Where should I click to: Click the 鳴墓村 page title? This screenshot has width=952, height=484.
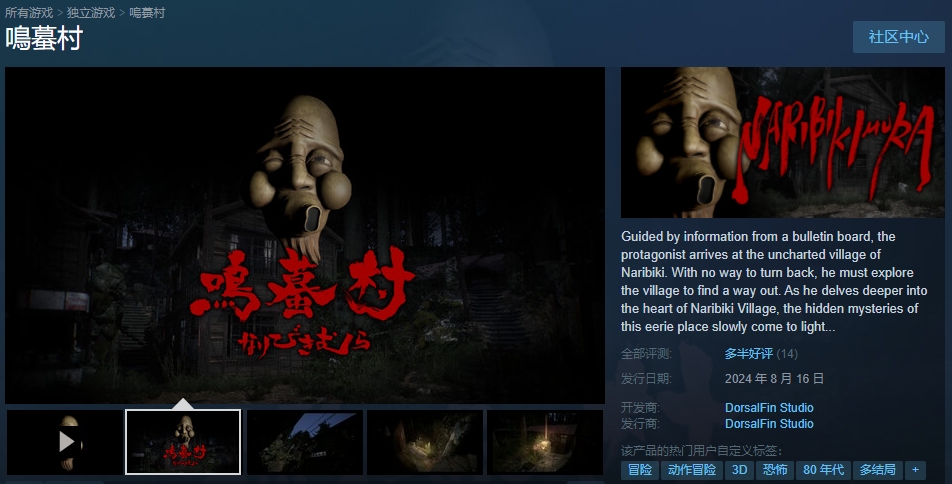44,39
